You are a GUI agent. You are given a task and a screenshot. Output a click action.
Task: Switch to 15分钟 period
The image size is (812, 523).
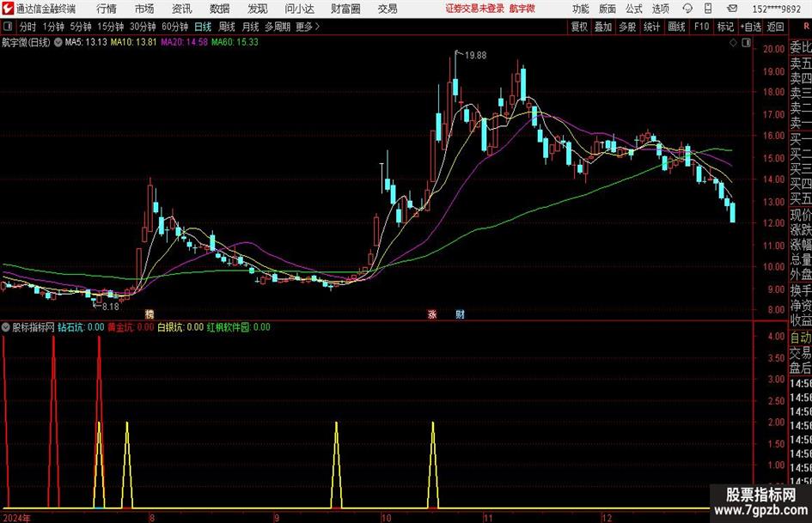pos(110,27)
